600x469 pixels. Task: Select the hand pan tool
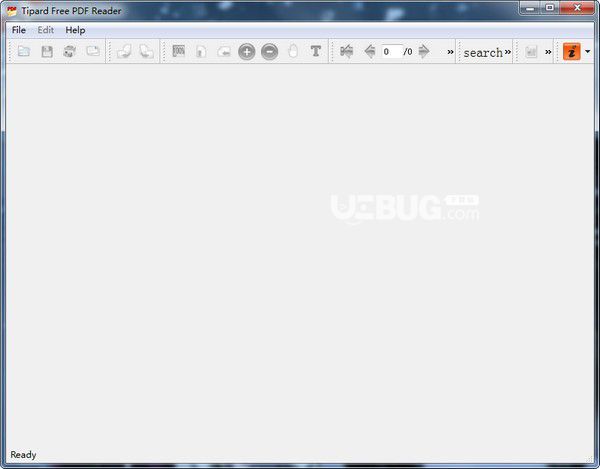(x=293, y=51)
